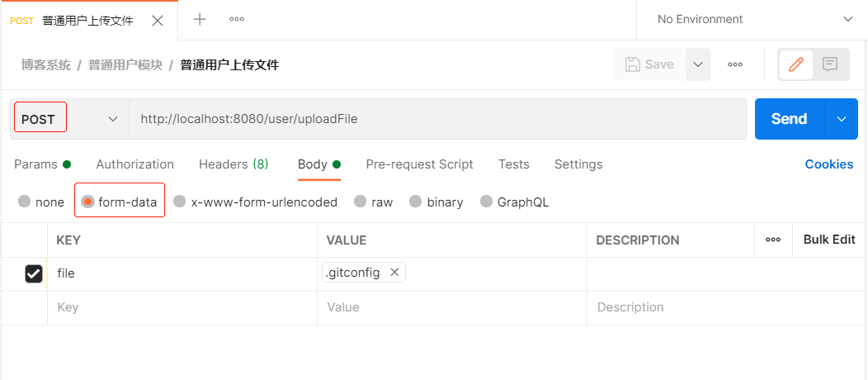Click the request URL field
Screen dimensions: 868x380
437,119
